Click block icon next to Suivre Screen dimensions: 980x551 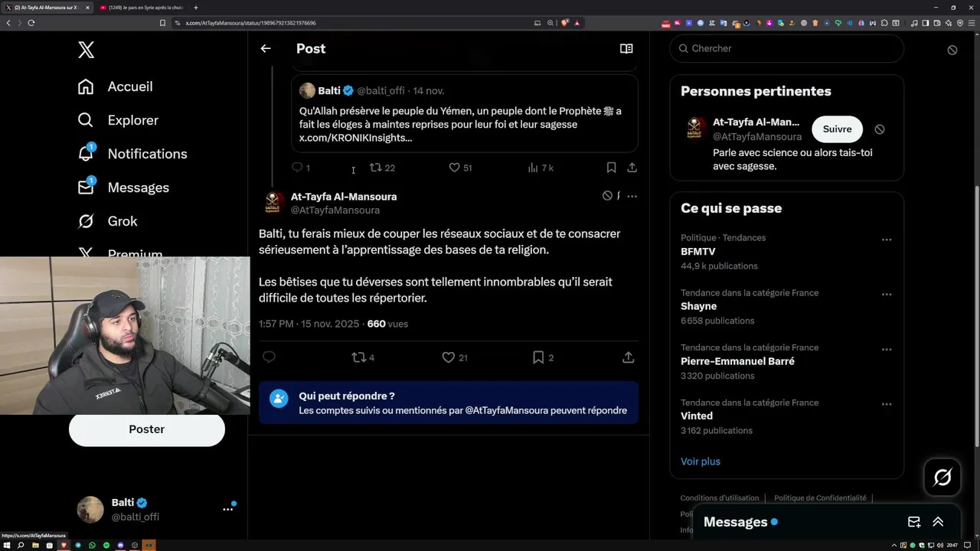(x=880, y=129)
